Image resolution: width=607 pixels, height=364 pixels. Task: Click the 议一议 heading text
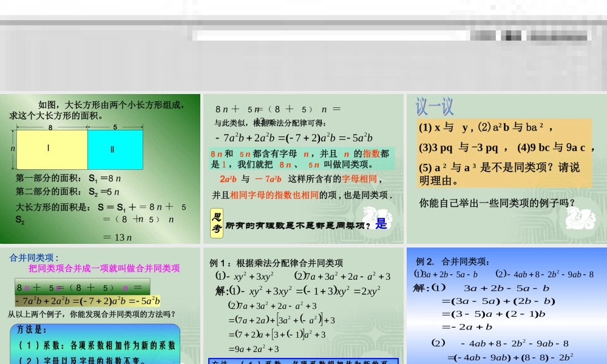click(435, 106)
